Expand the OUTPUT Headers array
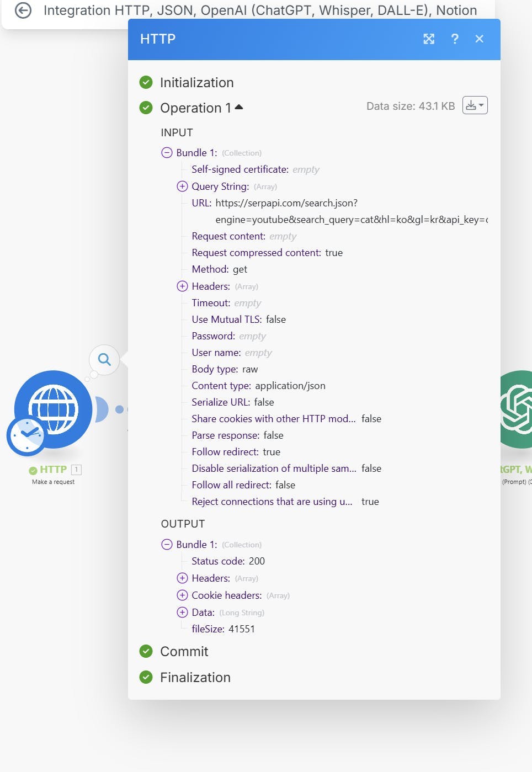This screenshot has width=532, height=772. pyautogui.click(x=182, y=578)
